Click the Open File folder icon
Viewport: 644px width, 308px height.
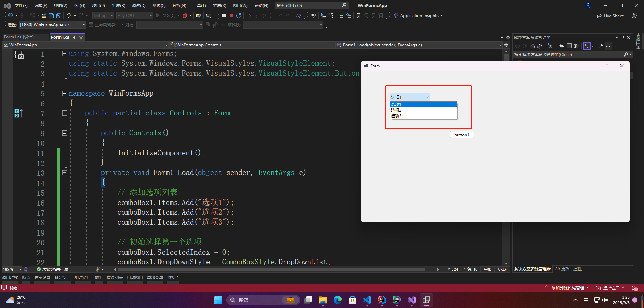[x=44, y=16]
